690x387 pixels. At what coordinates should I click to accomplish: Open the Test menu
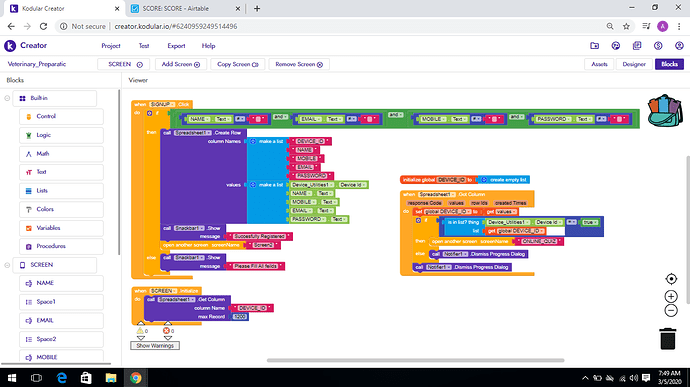click(x=144, y=46)
